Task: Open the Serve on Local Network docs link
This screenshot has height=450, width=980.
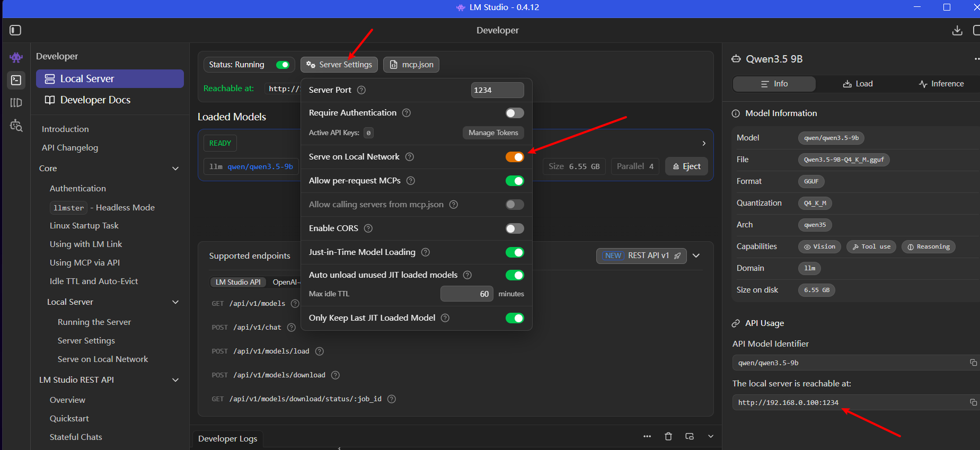Action: coord(103,359)
